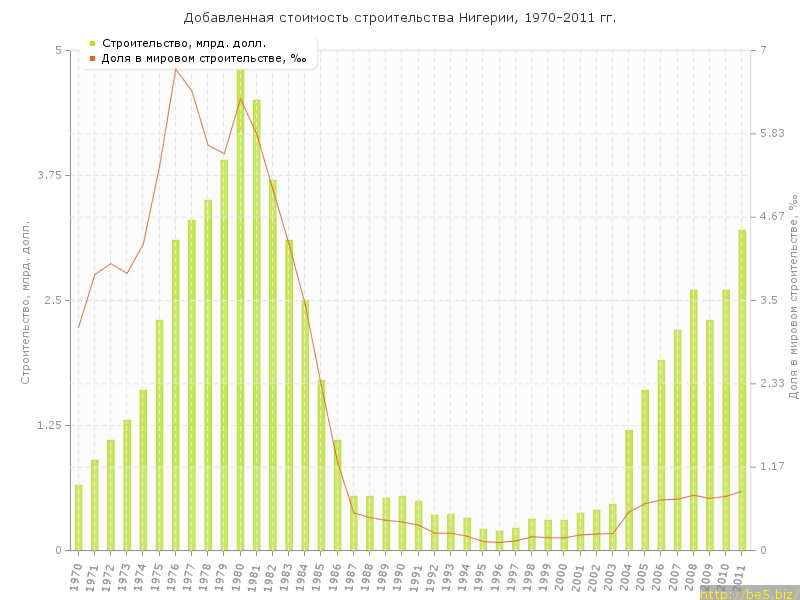The height and width of the screenshot is (600, 800).
Task: Click the orange line peak at 1976
Action: pos(176,69)
